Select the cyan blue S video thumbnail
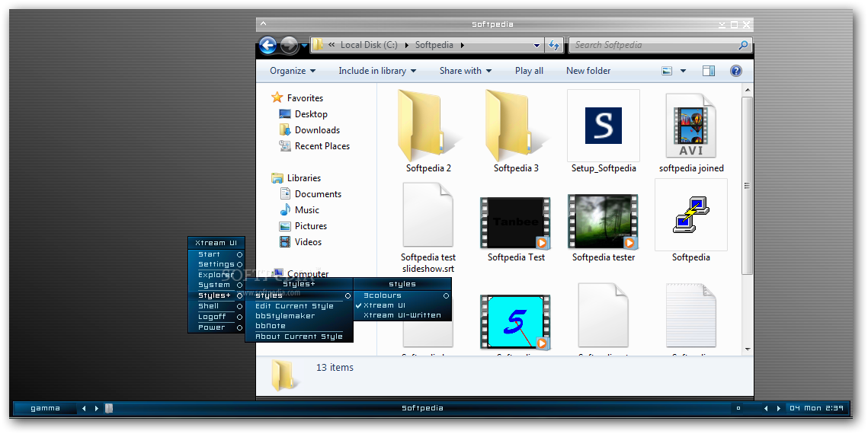 515,322
